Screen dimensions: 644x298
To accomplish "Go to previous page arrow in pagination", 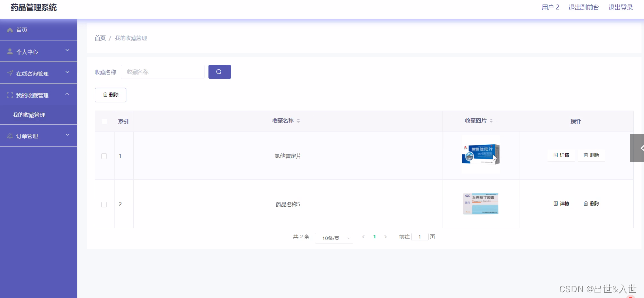I will (x=364, y=237).
